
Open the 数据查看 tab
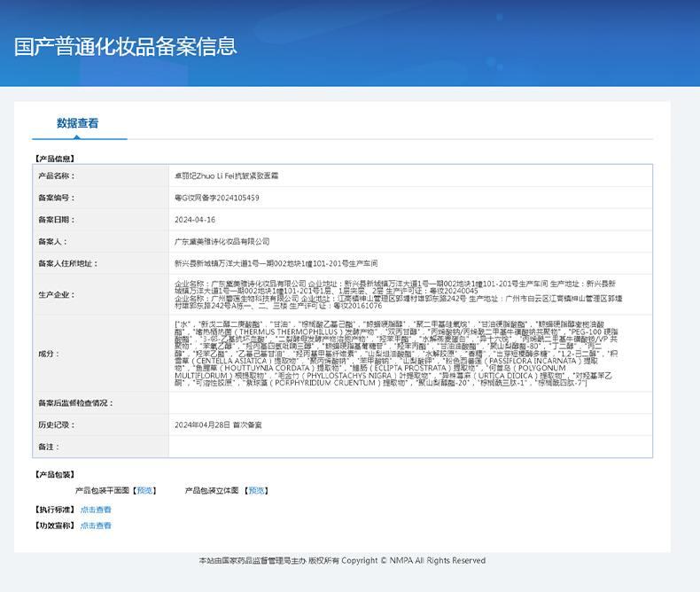(78, 124)
